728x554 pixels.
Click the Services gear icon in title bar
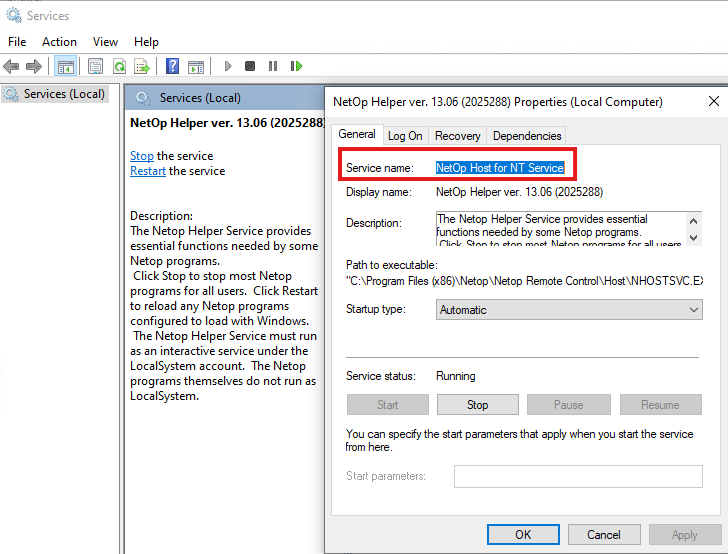point(13,15)
